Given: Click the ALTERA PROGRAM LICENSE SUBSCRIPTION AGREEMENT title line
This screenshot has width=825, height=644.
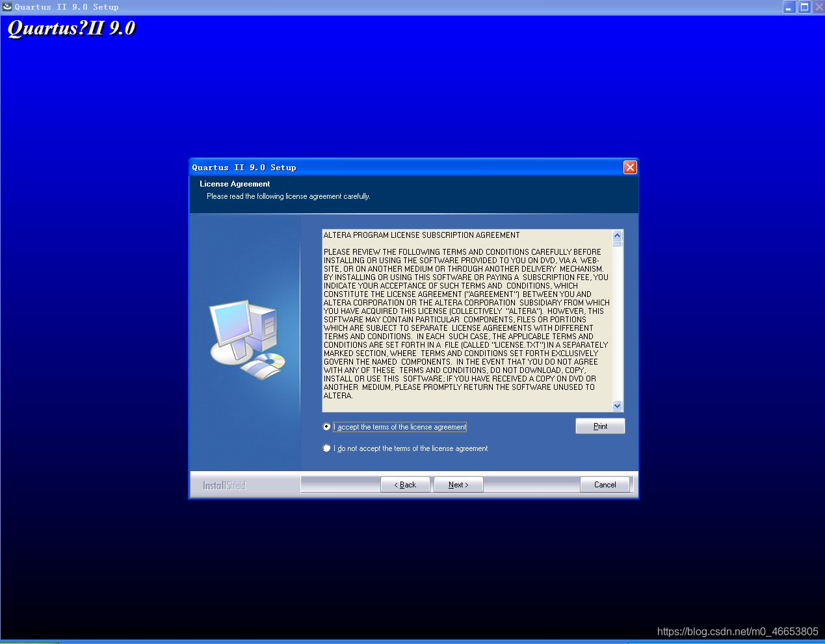Looking at the screenshot, I should click(x=422, y=235).
